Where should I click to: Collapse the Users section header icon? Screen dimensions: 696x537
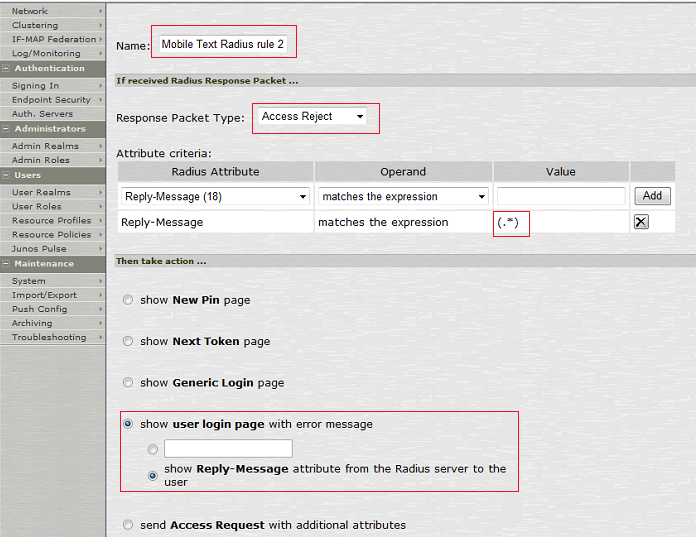pos(6,175)
